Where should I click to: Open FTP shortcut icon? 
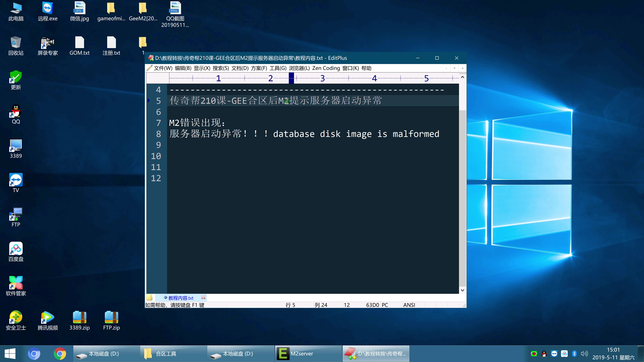pos(16,217)
